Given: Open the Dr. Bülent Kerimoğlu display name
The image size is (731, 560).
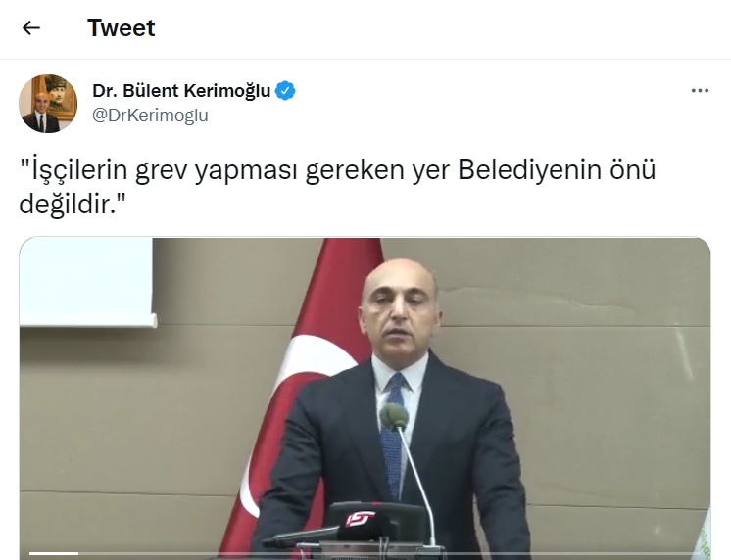Looking at the screenshot, I should (181, 91).
